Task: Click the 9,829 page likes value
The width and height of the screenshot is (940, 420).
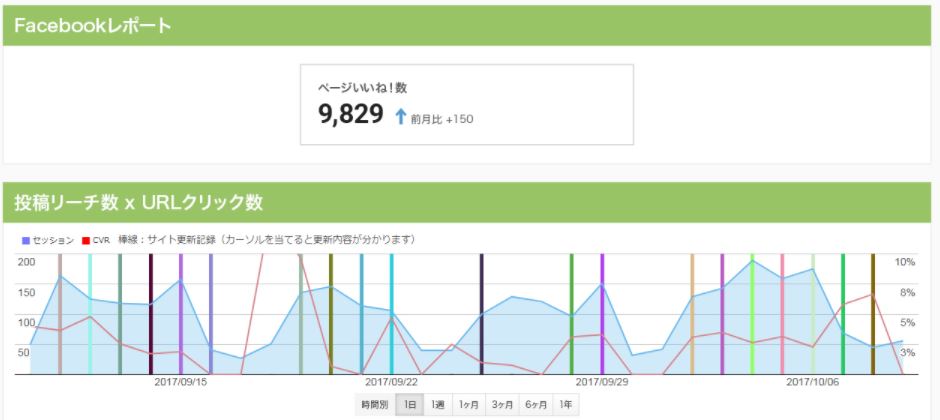Action: pos(351,114)
